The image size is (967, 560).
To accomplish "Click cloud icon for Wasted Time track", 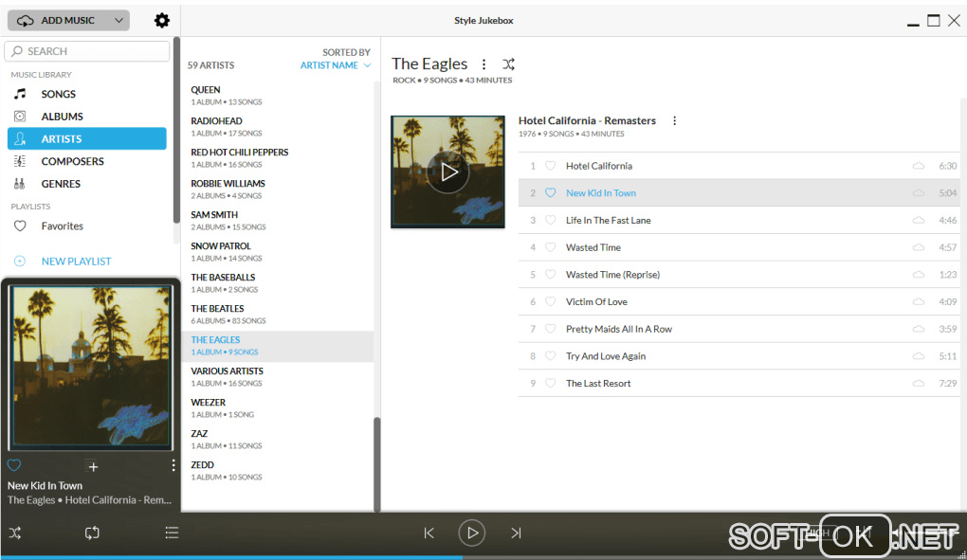I will point(919,247).
